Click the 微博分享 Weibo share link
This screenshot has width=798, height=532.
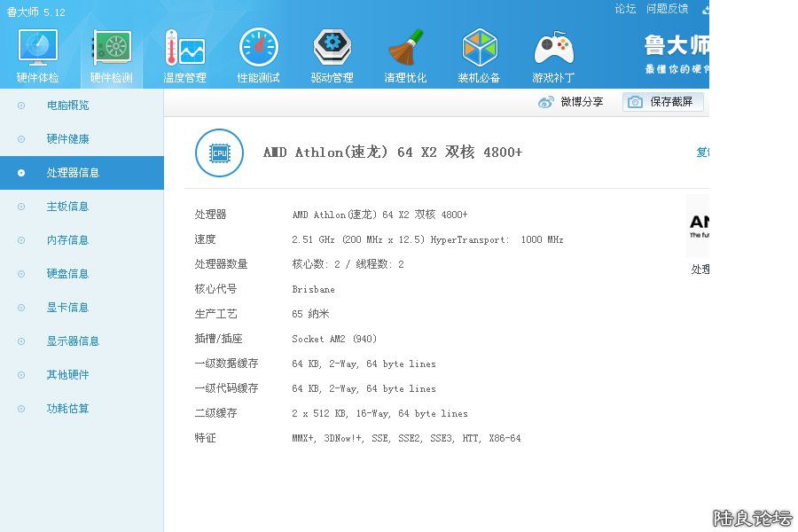(571, 102)
